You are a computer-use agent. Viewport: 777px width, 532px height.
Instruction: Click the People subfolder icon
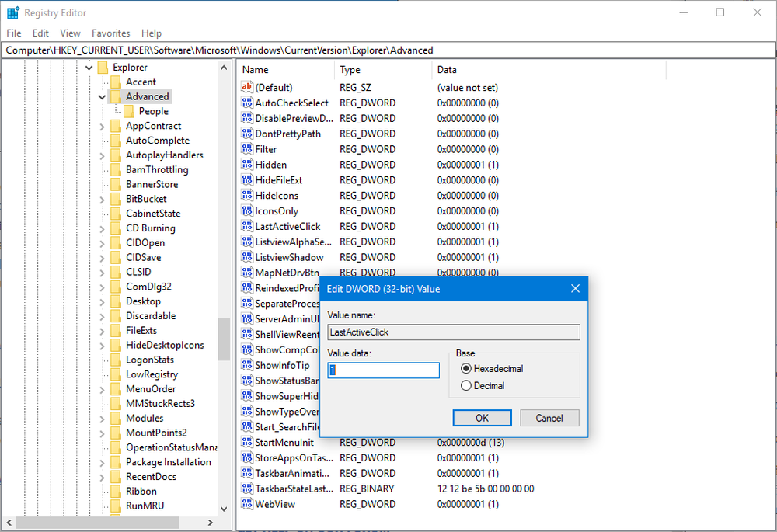click(x=129, y=111)
